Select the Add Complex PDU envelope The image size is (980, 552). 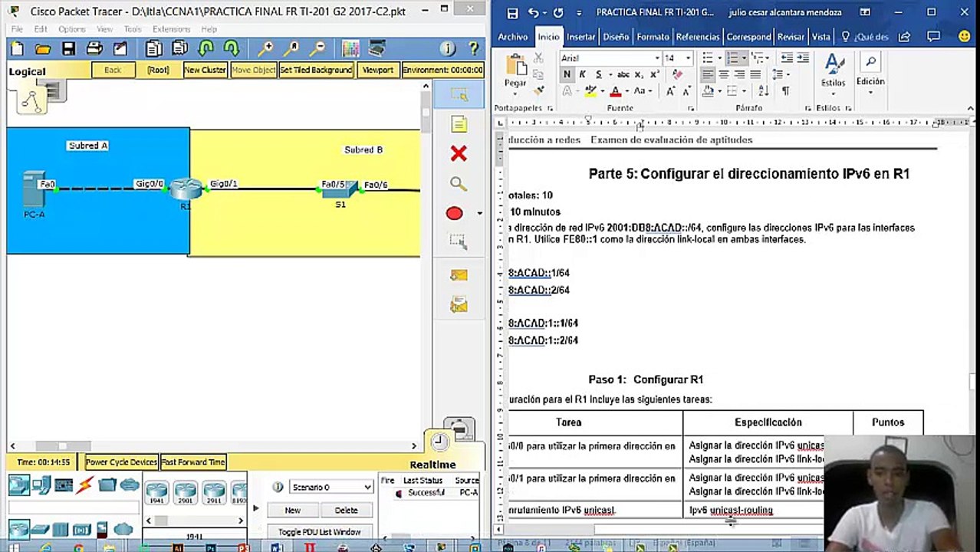coord(459,305)
